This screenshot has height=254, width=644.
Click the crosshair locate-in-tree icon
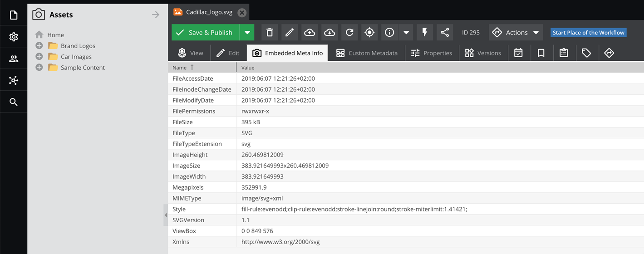tap(369, 33)
